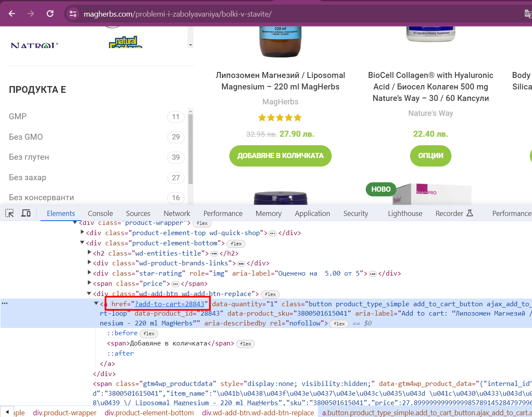
Task: Click the Nature's Way brand link
Action: [x=431, y=113]
